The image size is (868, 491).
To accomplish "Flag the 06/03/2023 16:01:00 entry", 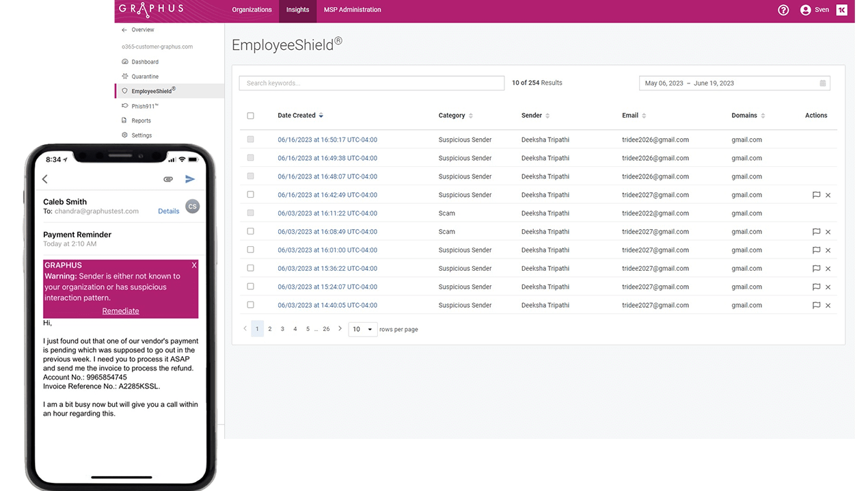I will pos(816,250).
